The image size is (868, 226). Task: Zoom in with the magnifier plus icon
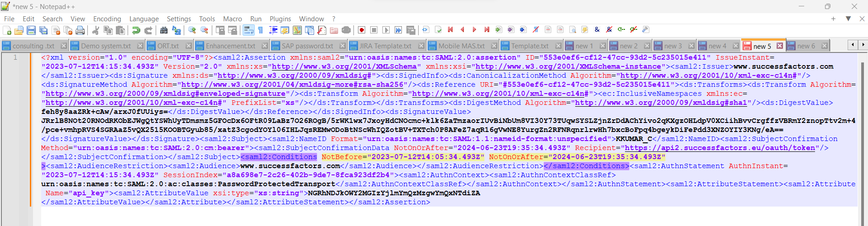coord(192,30)
